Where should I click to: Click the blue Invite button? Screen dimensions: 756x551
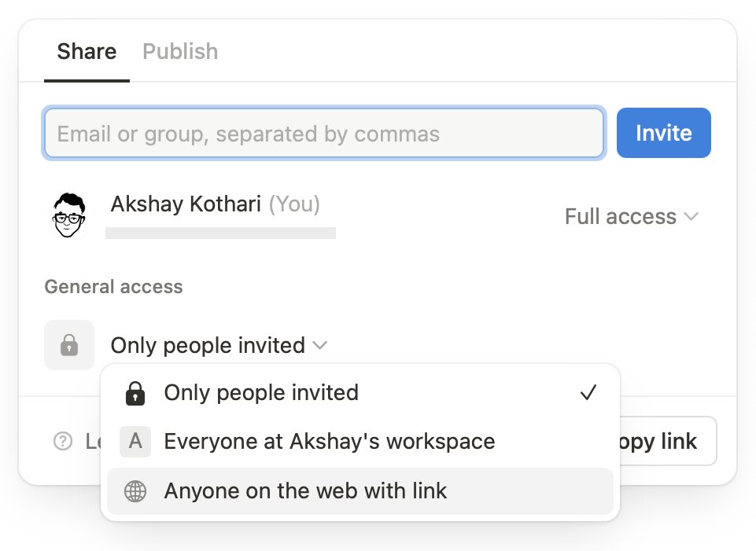pyautogui.click(x=663, y=133)
